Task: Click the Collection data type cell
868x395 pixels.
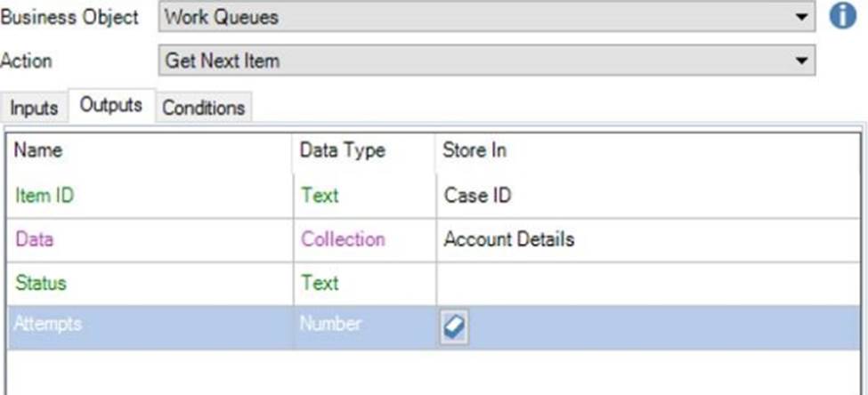Action: [x=365, y=239]
